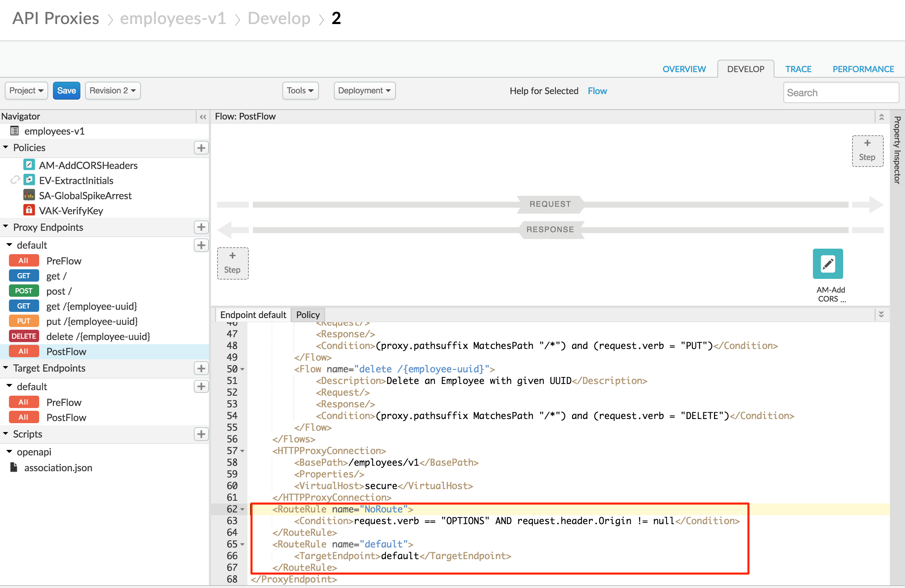Collapse the openapi folder
Viewport: 905px width, 588px height.
click(10, 452)
